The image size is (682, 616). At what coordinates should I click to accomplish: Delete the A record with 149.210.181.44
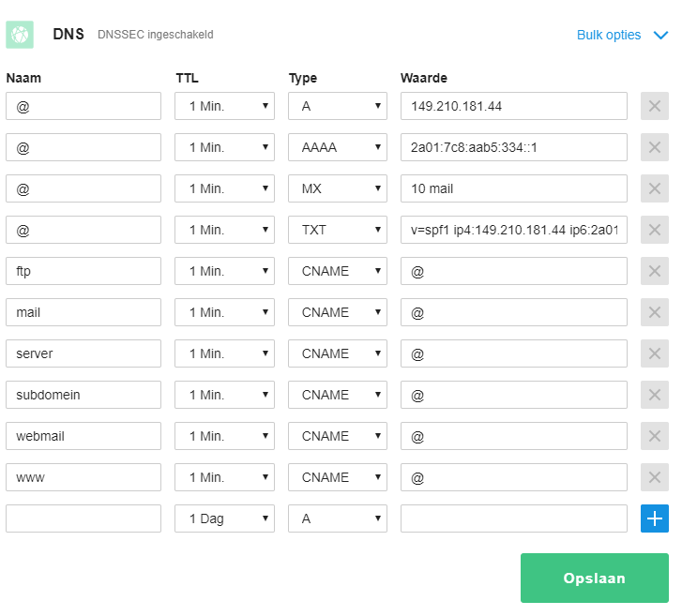654,106
